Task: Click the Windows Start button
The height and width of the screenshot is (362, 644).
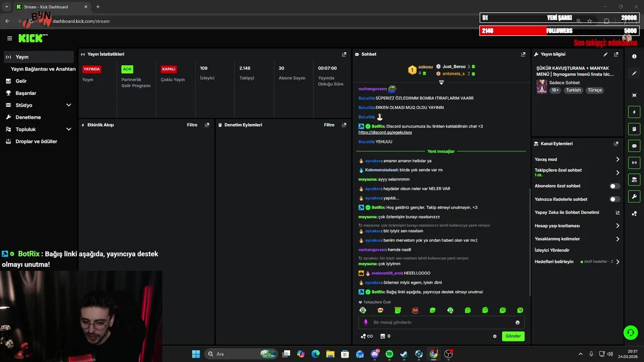Action: coord(196,354)
